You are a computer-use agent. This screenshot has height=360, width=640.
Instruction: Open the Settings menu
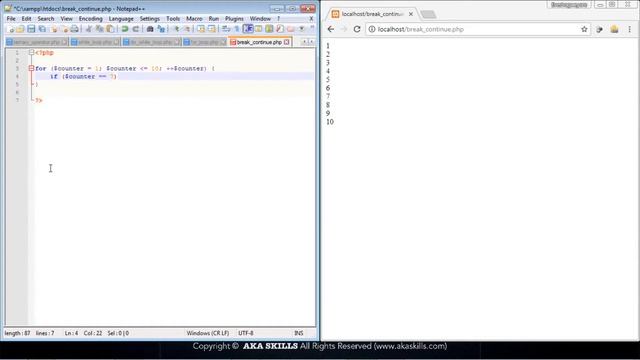(x=150, y=19)
